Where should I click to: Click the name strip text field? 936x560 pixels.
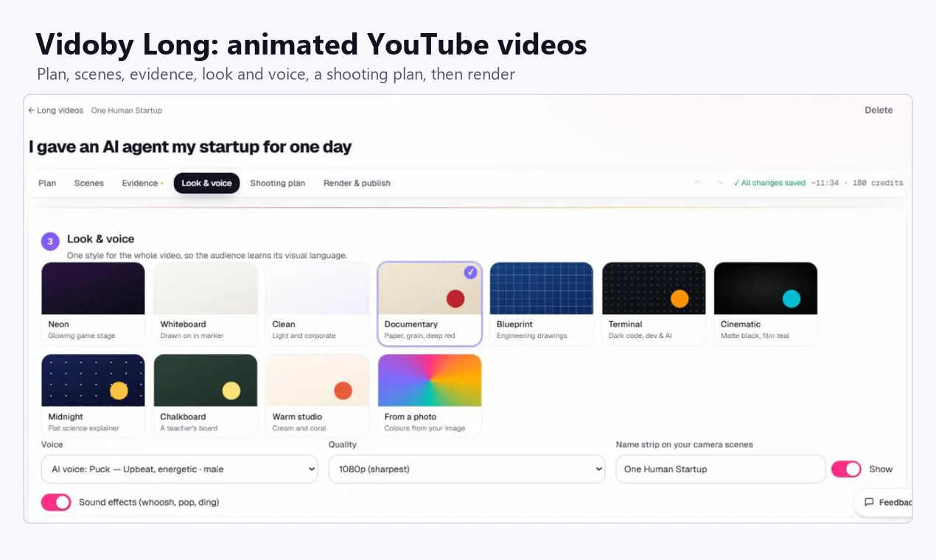click(720, 469)
